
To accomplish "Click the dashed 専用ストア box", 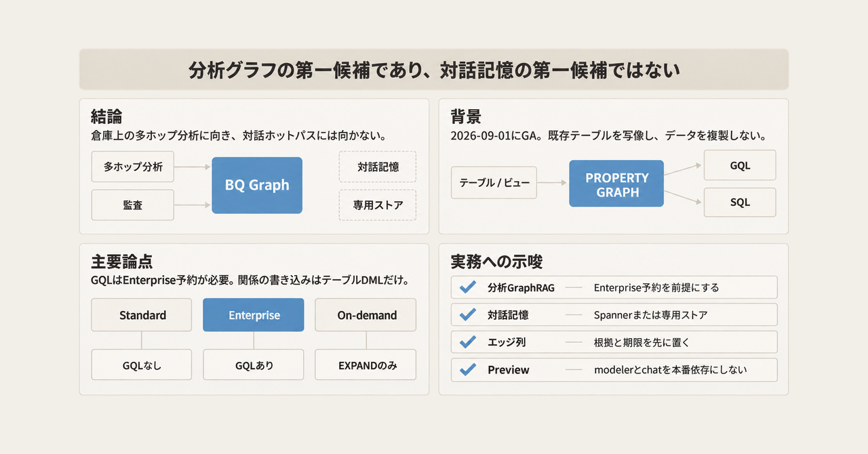I will [x=378, y=205].
